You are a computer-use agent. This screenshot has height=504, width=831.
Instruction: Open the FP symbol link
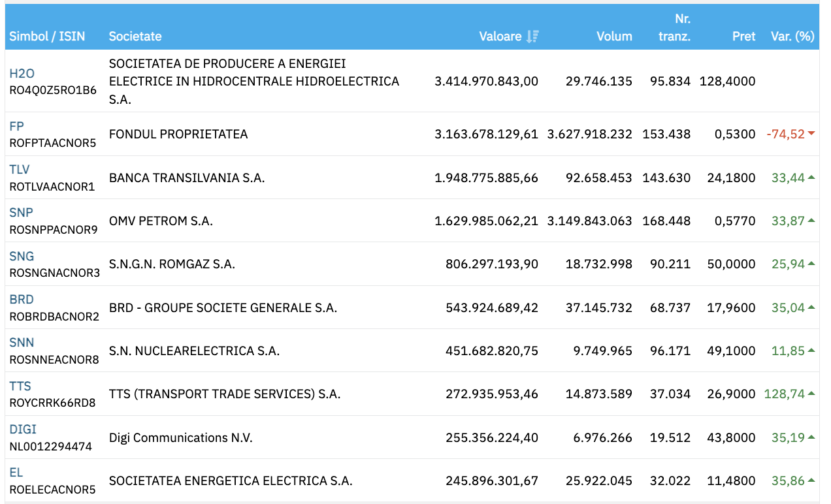pyautogui.click(x=16, y=126)
